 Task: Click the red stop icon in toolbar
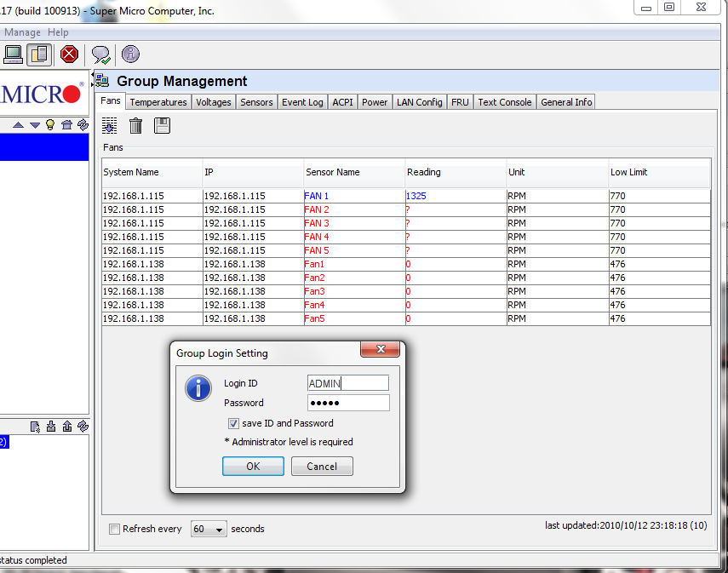(x=69, y=54)
